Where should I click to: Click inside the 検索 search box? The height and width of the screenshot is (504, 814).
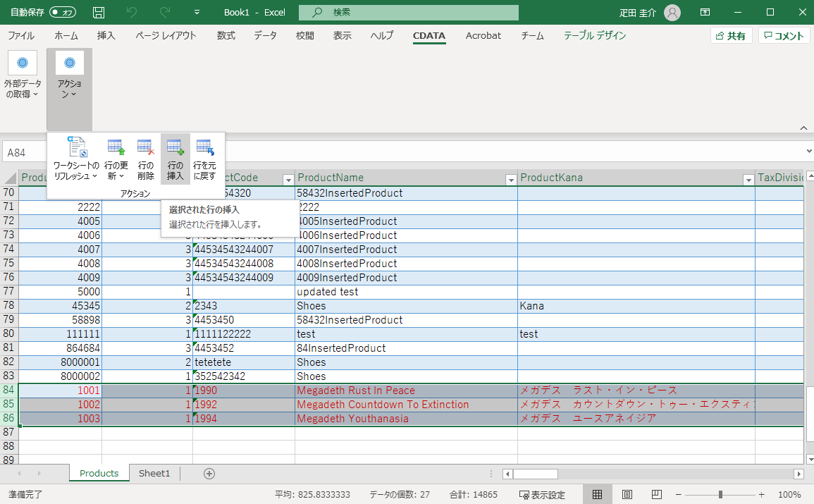(x=409, y=12)
